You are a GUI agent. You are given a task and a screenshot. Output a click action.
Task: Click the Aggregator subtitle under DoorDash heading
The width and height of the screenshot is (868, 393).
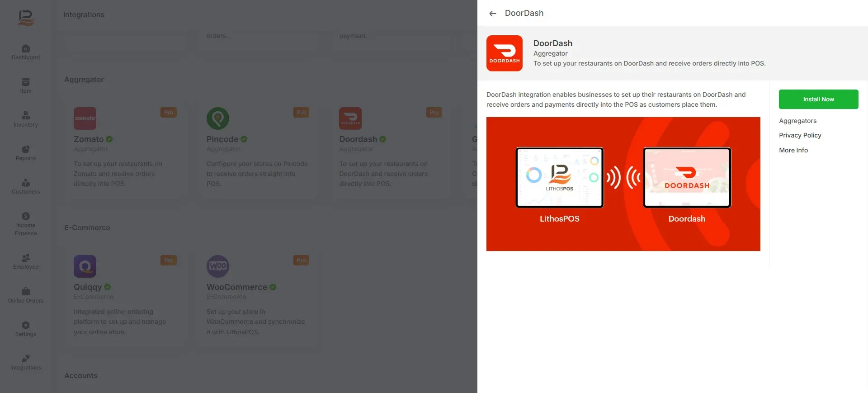[x=550, y=53]
